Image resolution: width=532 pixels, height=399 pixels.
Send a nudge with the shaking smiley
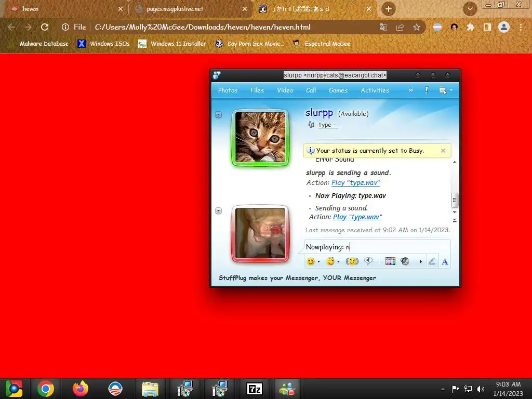click(x=352, y=261)
